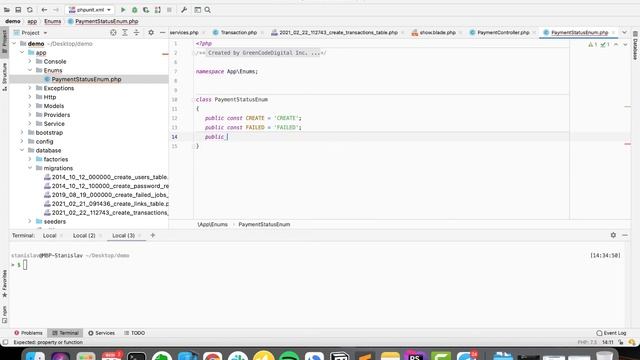This screenshot has width=640, height=360.
Task: Expand the seeders folder
Action: (30, 222)
